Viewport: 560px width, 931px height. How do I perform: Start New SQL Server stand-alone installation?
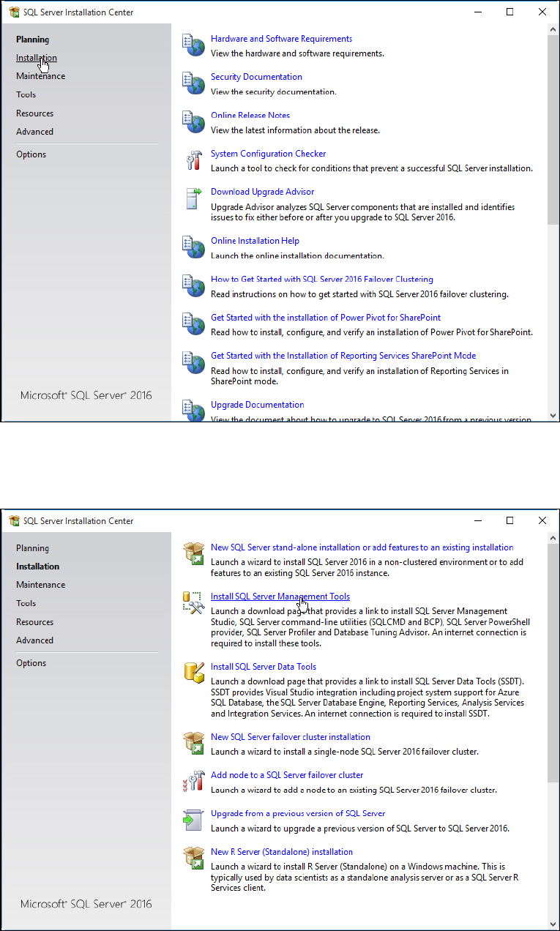point(362,547)
